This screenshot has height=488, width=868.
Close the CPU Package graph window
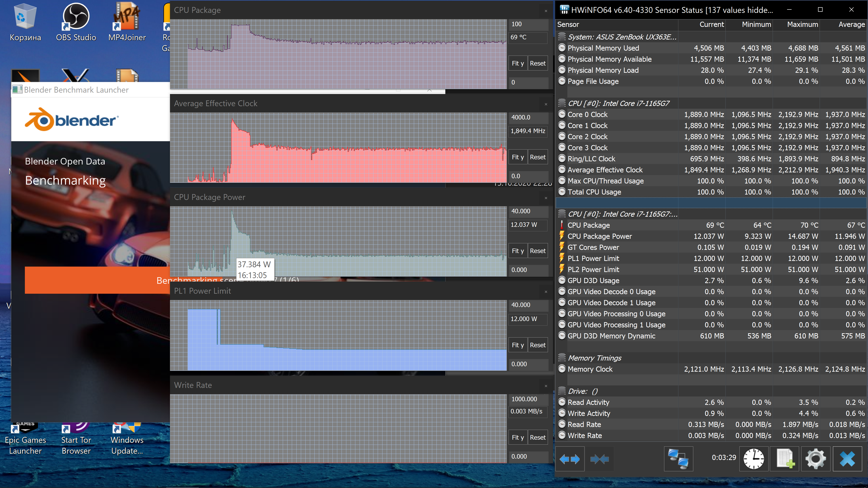click(x=546, y=11)
